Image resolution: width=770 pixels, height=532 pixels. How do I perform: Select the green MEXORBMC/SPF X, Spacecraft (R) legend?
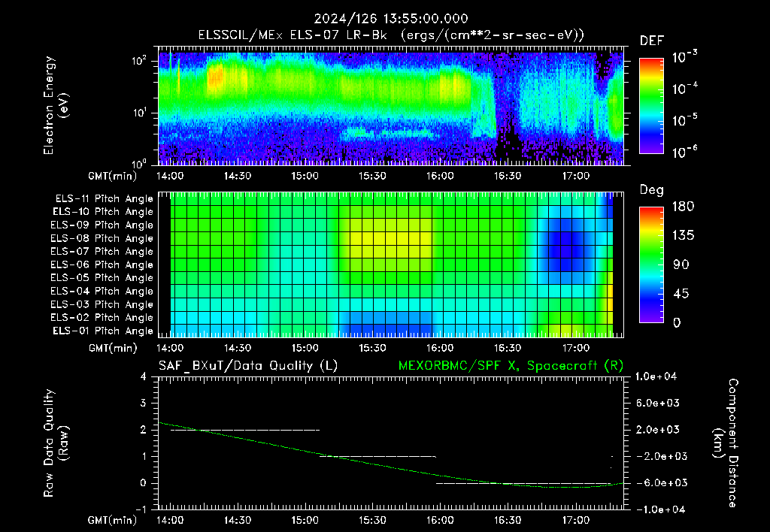click(511, 366)
